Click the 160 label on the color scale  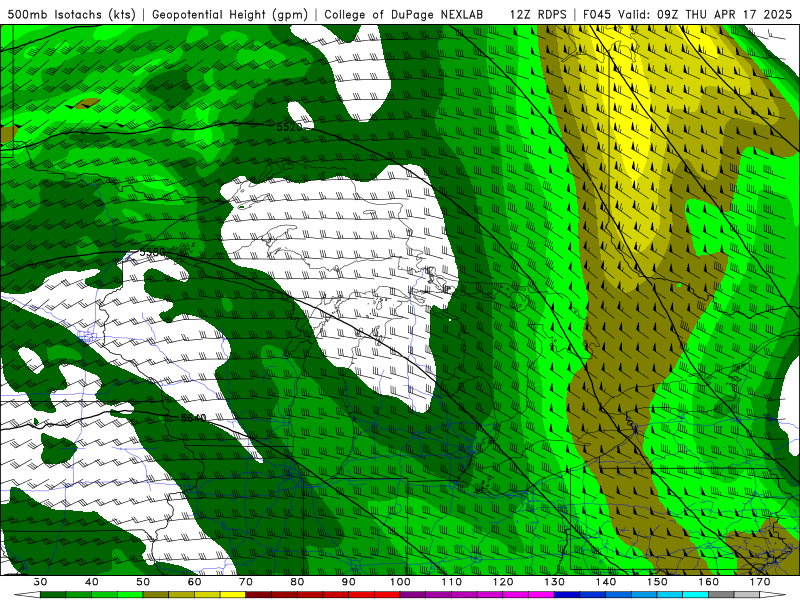(709, 582)
